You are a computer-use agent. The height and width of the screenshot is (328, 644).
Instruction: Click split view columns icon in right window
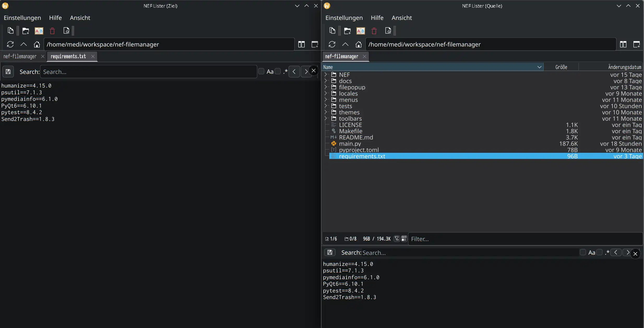[x=623, y=44]
